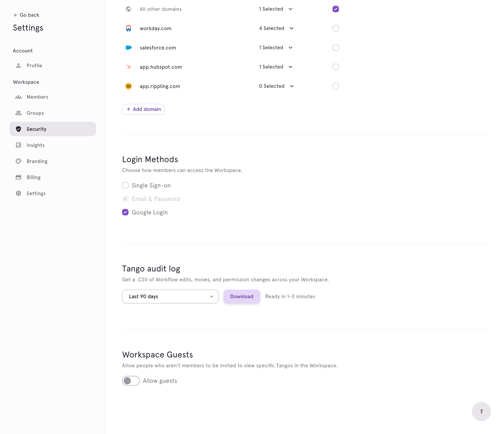This screenshot has height=434, width=504.
Task: Click the app.hubspot.com logo icon
Action: coord(129,67)
